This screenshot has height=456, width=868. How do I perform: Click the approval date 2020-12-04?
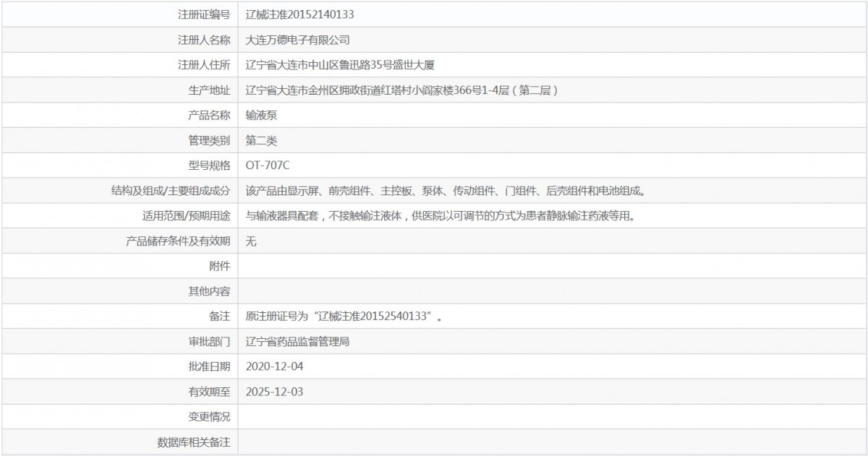point(275,366)
